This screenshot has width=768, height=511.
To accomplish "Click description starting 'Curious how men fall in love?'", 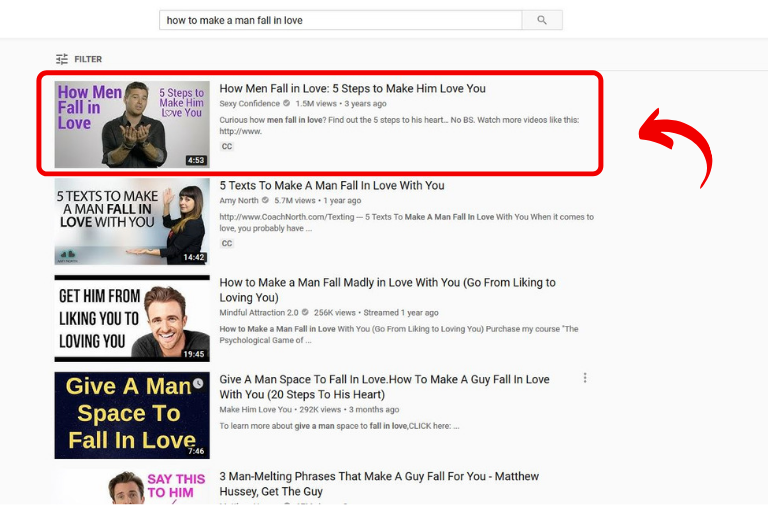I will tap(399, 125).
